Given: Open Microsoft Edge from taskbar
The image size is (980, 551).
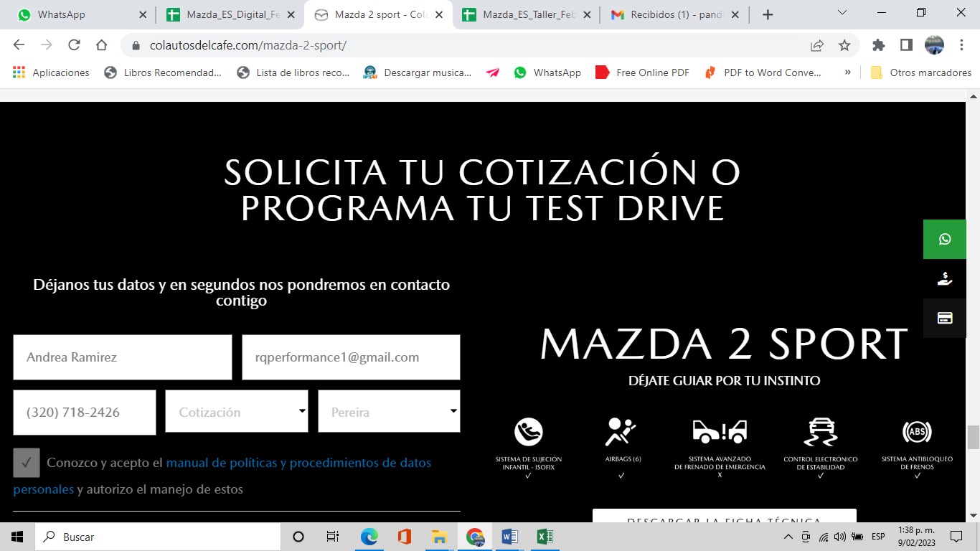Looking at the screenshot, I should click(x=369, y=537).
